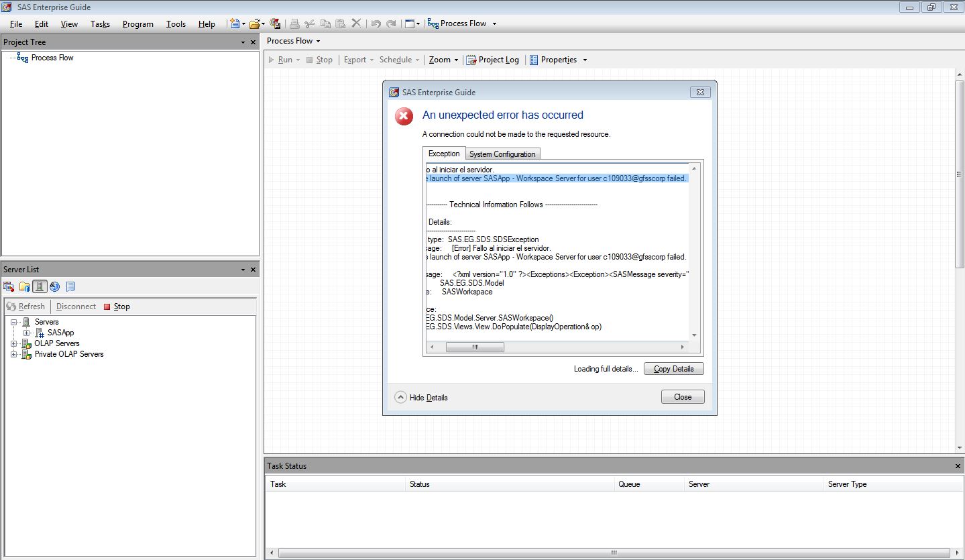Click Hide Details to collapse error details
Viewport: 965px width, 560px height.
[421, 397]
